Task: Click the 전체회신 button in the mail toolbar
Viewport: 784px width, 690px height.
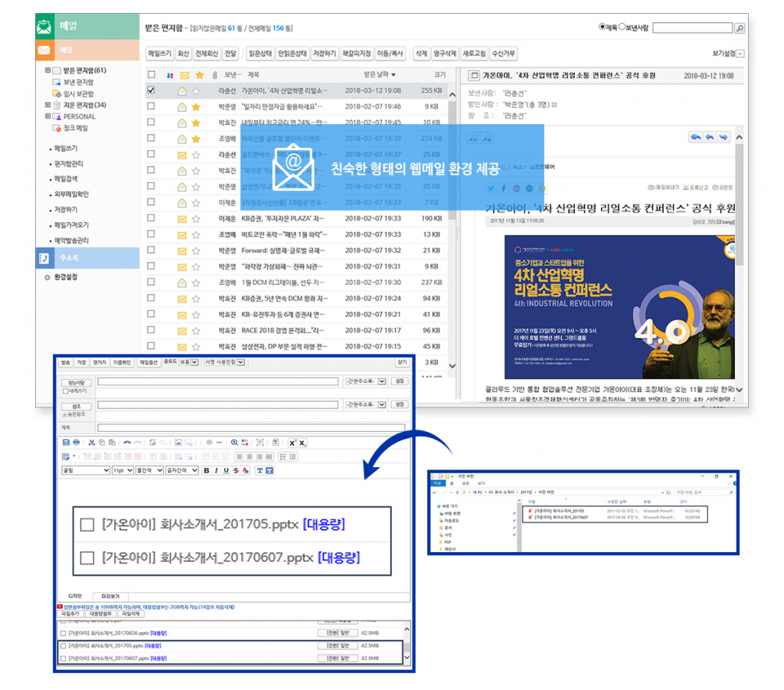Action: (x=206, y=54)
